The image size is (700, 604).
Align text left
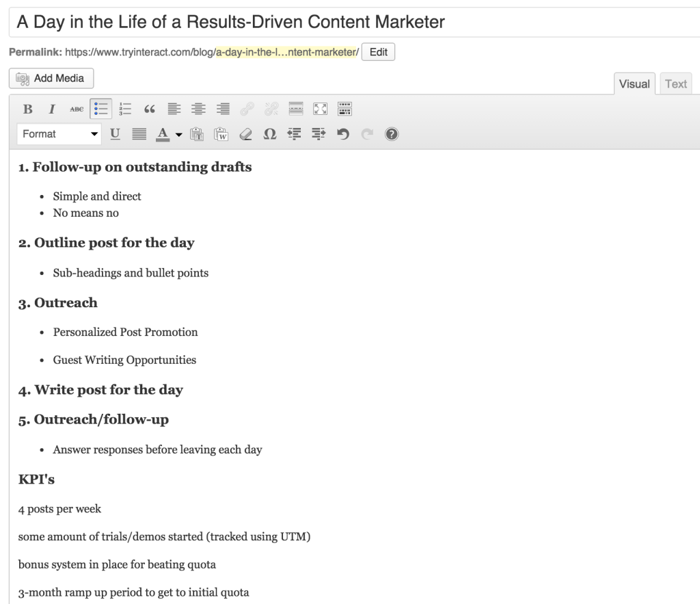coord(174,109)
